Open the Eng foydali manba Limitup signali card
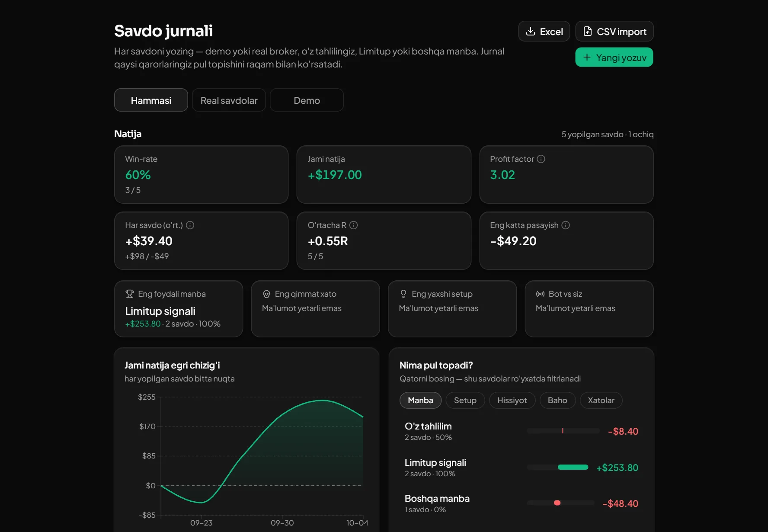Image resolution: width=768 pixels, height=532 pixels. pyautogui.click(x=179, y=309)
